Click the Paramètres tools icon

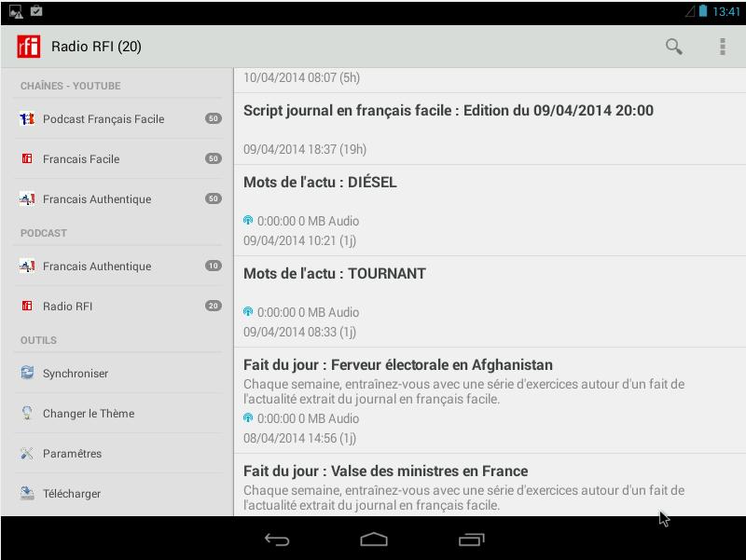click(27, 453)
